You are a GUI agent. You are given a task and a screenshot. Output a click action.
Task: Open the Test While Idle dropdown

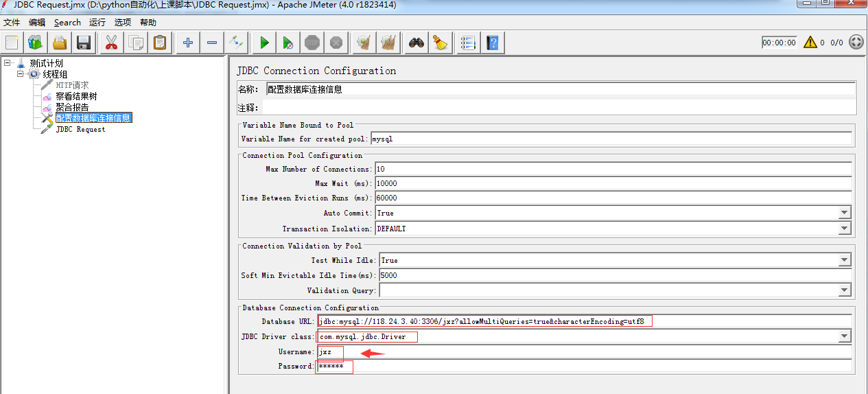(845, 260)
